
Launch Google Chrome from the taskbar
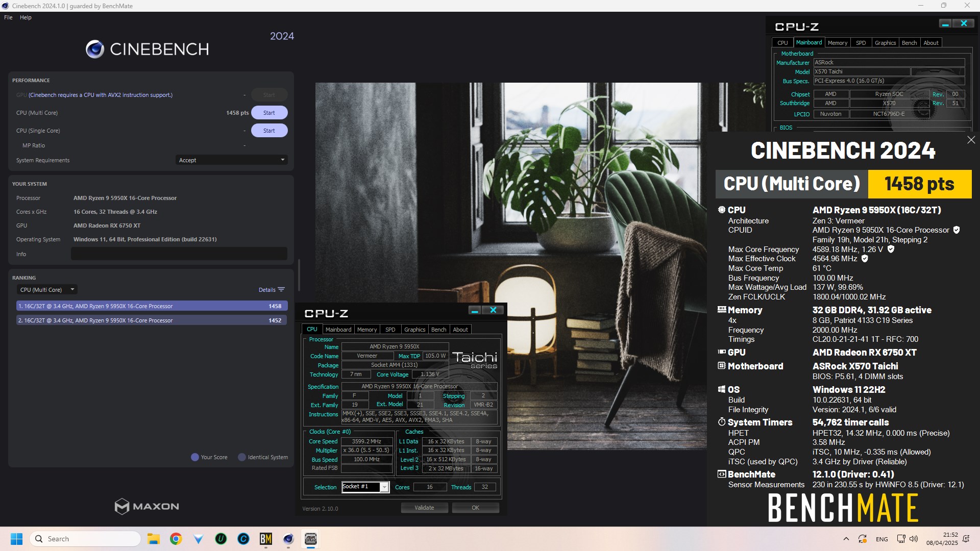[176, 539]
